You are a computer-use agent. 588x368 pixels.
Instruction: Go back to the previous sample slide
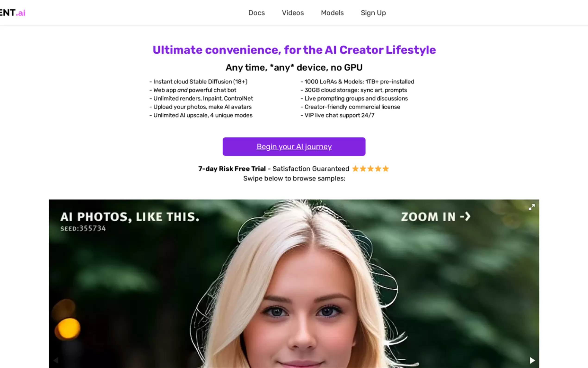pos(56,360)
